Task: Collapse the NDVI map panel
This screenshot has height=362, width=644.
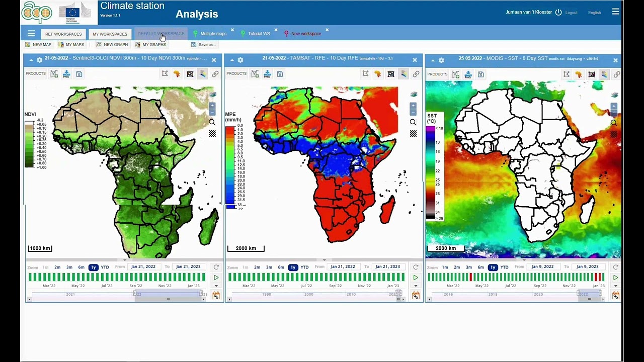Action: (x=31, y=60)
